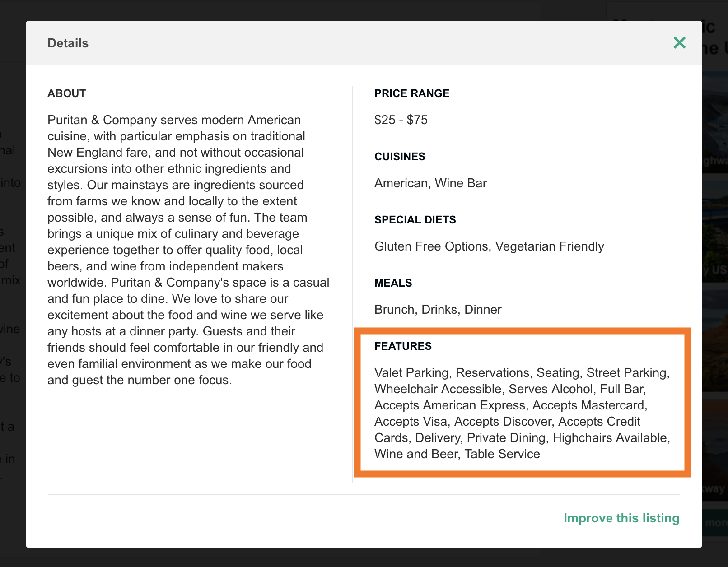Select the ABOUT heading
This screenshot has width=728, height=567.
click(x=67, y=93)
